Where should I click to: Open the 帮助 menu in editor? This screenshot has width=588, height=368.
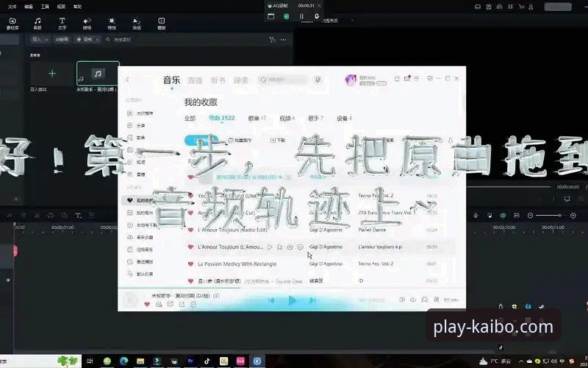(x=77, y=7)
